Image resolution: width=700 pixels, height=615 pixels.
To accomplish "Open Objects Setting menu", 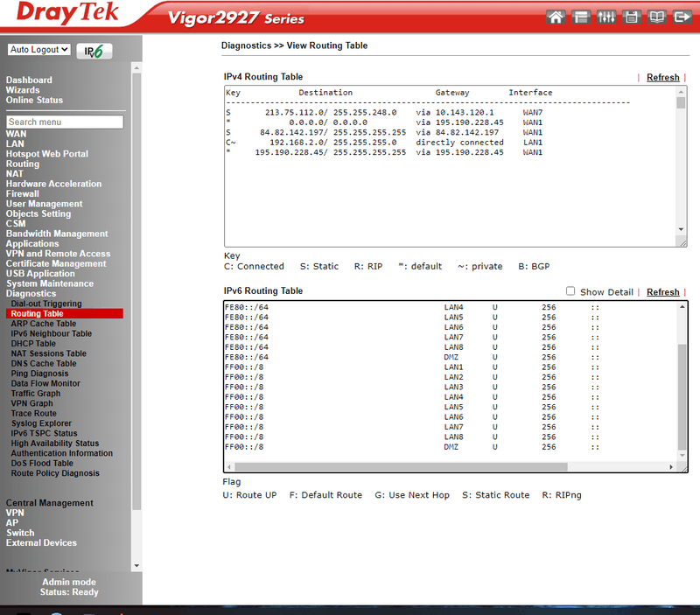I will [x=38, y=213].
